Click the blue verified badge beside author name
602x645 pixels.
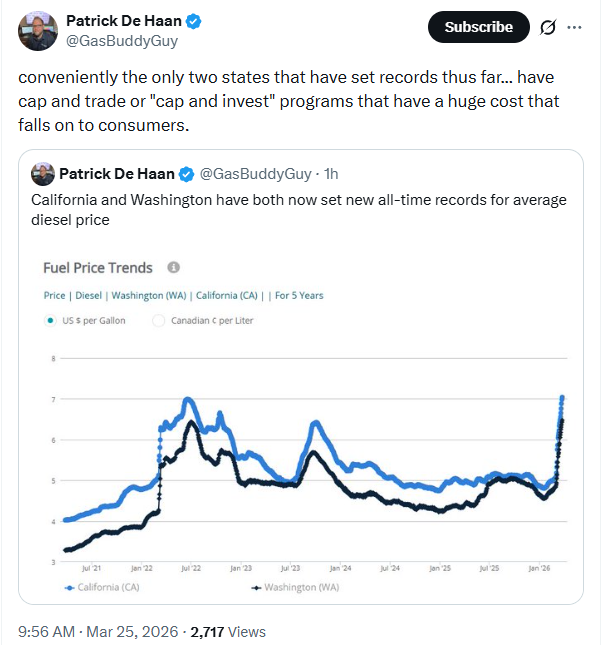click(195, 21)
